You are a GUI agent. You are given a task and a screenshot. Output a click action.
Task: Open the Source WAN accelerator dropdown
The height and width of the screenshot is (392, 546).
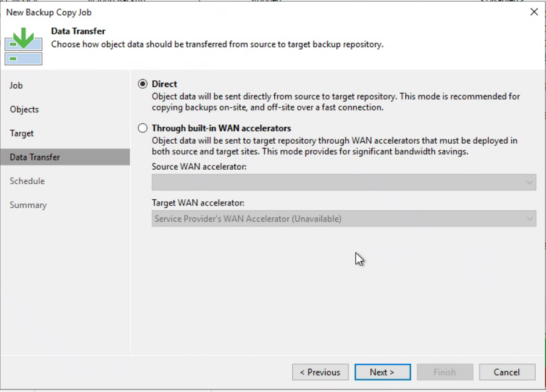pos(344,182)
